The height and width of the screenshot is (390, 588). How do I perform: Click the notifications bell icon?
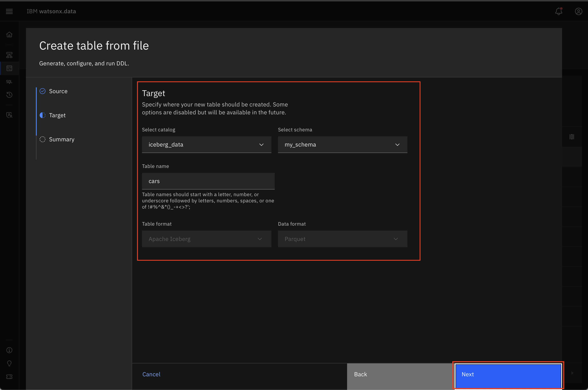click(558, 11)
